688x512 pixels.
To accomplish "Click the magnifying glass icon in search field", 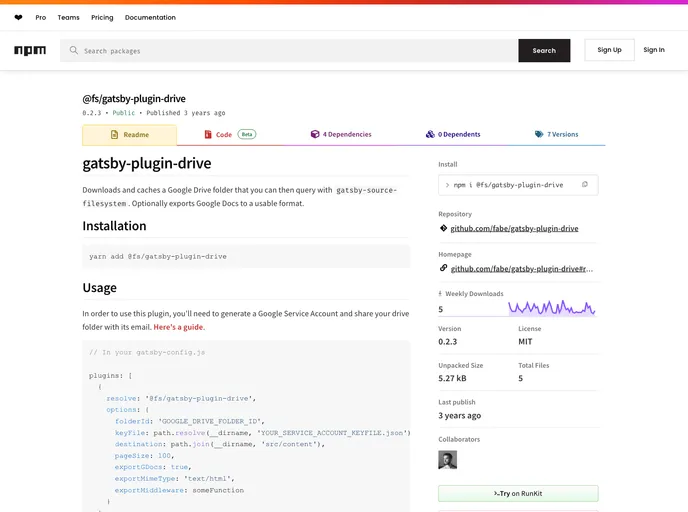I will [x=74, y=50].
